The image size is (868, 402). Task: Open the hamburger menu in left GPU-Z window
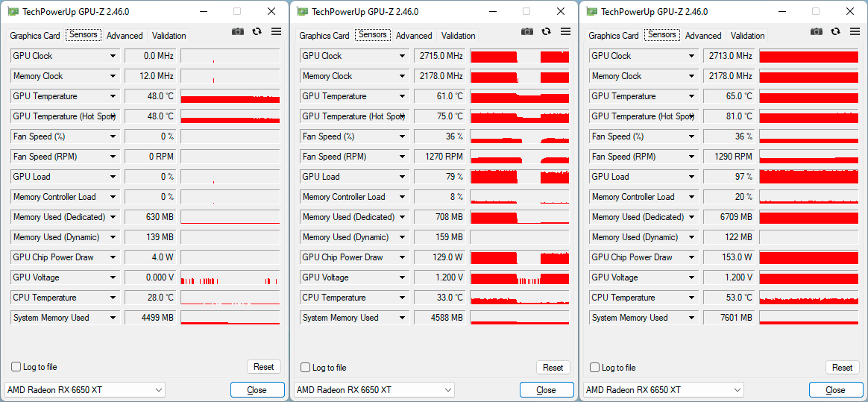276,31
